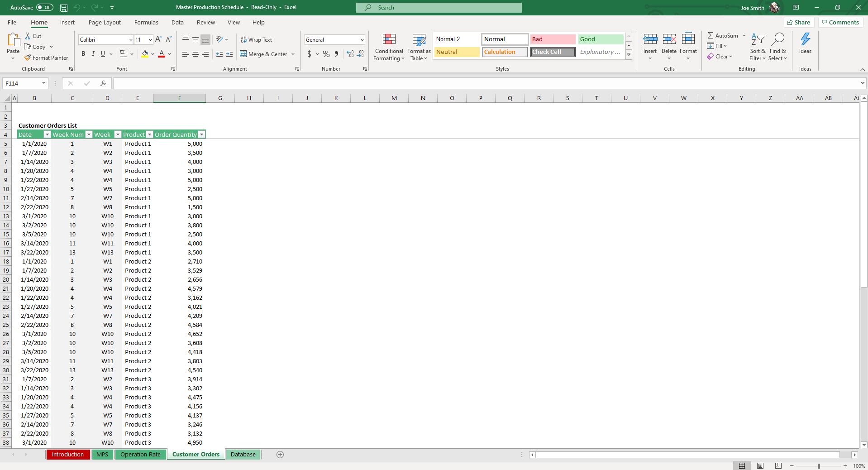Click into the formula bar
Image resolution: width=868 pixels, height=470 pixels.
click(x=486, y=83)
